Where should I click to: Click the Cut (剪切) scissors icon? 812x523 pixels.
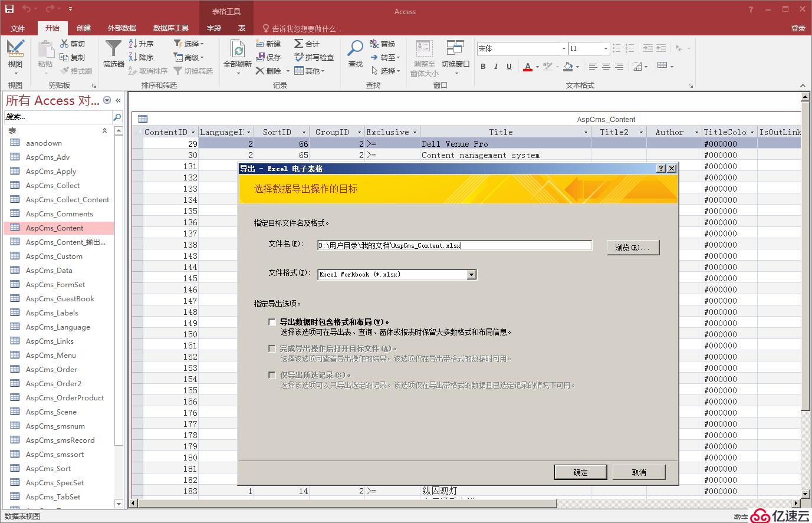click(x=64, y=44)
